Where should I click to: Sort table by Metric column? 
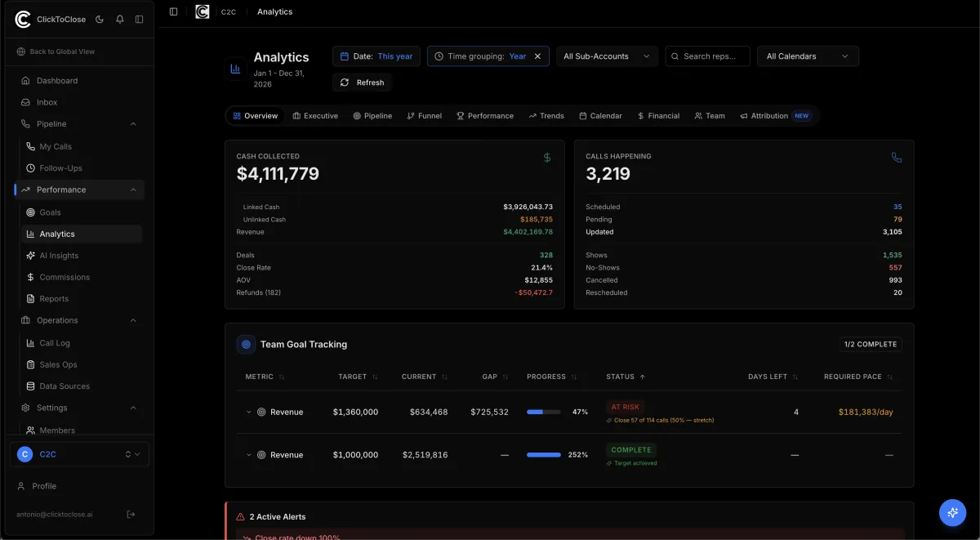click(x=265, y=377)
